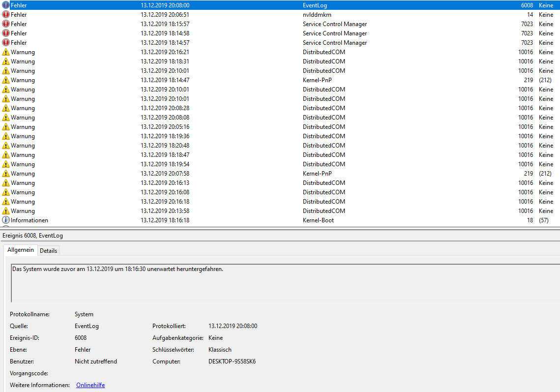The width and height of the screenshot is (560, 392).
Task: Select nvlddmkm source cell
Action: 317,15
